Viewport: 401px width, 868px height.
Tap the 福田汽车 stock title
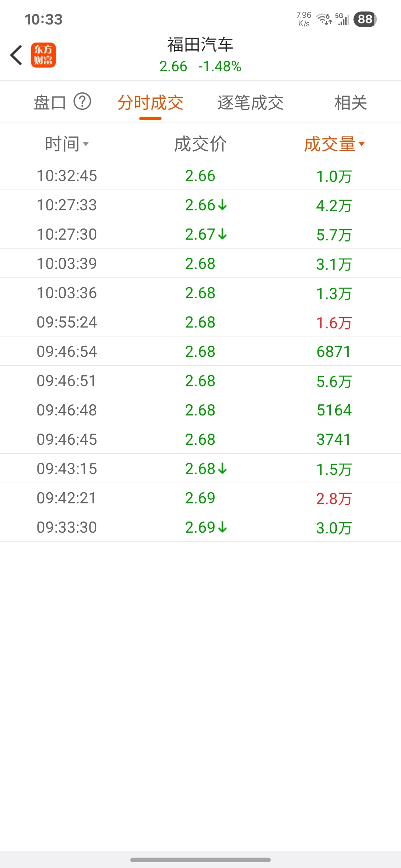click(x=200, y=45)
